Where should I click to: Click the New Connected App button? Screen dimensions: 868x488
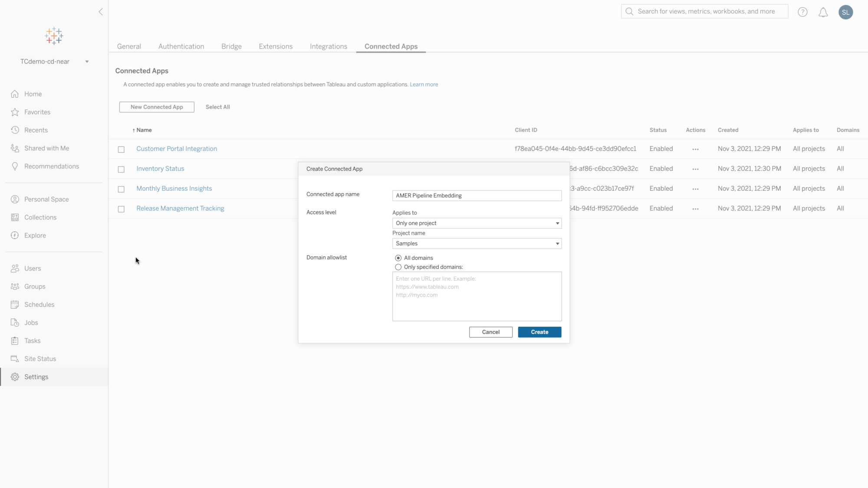point(156,107)
